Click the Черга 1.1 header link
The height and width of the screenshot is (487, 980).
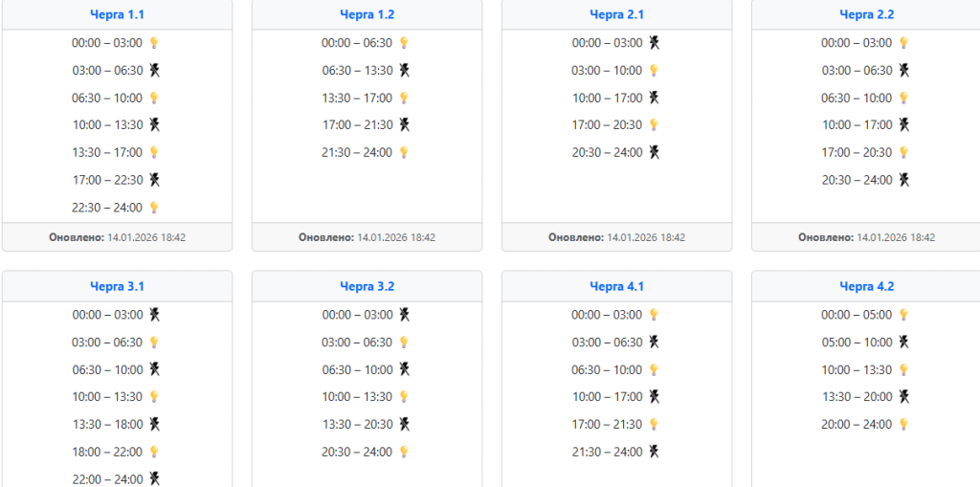point(117,14)
